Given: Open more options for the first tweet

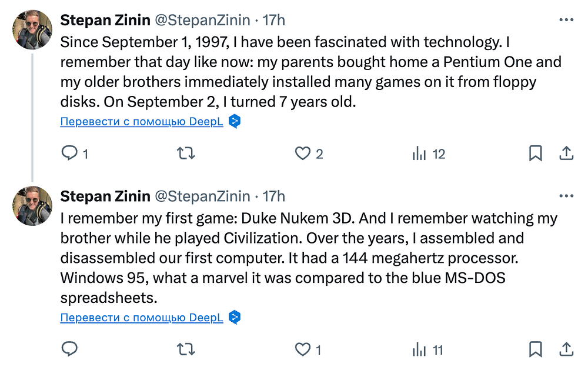Looking at the screenshot, I should click(x=566, y=20).
